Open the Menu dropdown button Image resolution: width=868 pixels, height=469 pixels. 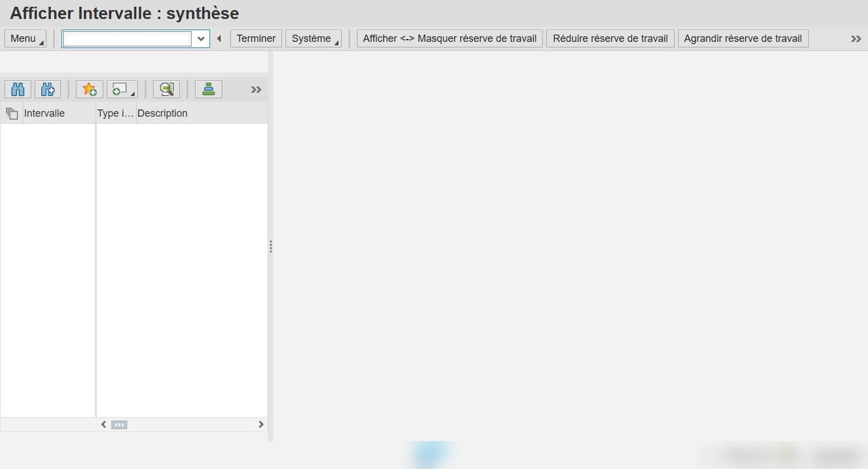point(25,39)
